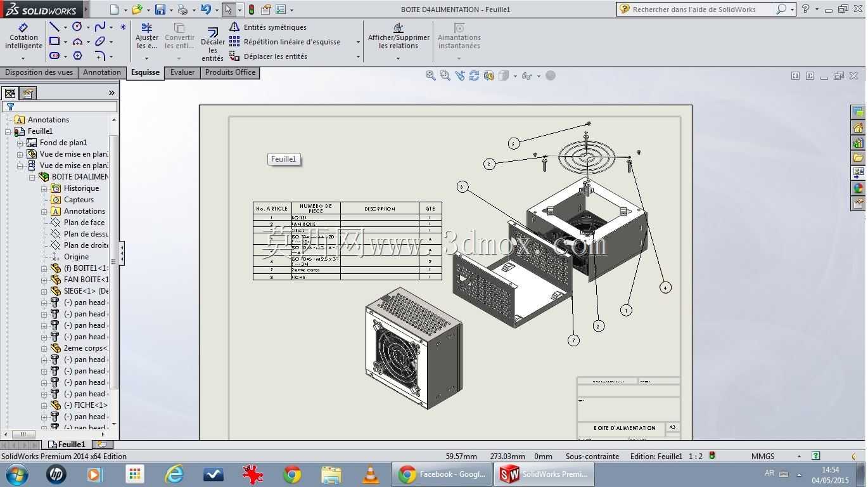Open the File Properties icon in the top toolbar

click(x=266, y=10)
